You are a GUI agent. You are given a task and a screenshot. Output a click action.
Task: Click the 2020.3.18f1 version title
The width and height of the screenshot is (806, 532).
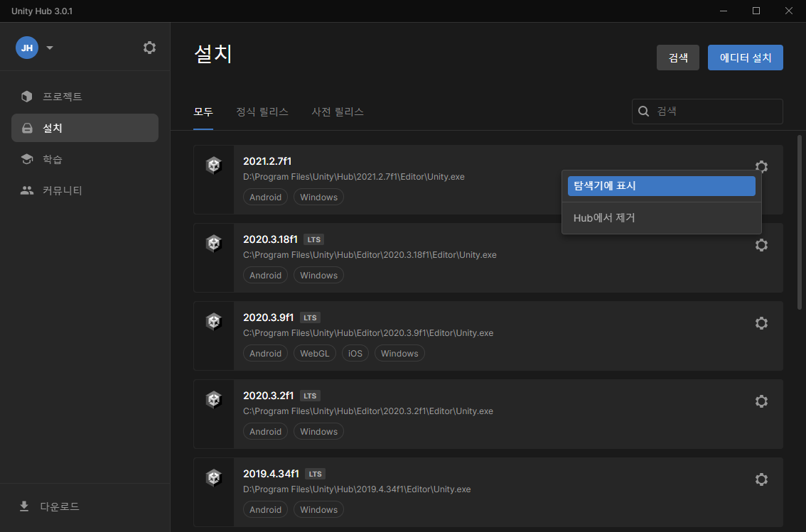point(270,239)
